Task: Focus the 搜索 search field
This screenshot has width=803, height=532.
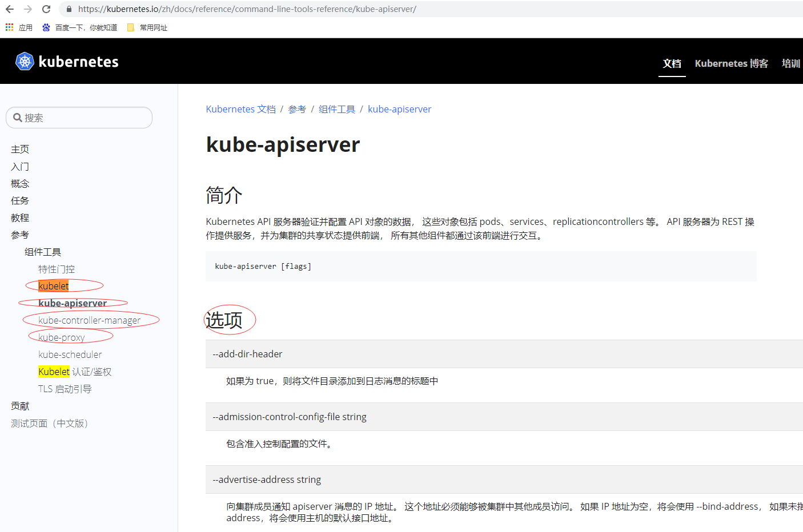Action: (79, 118)
